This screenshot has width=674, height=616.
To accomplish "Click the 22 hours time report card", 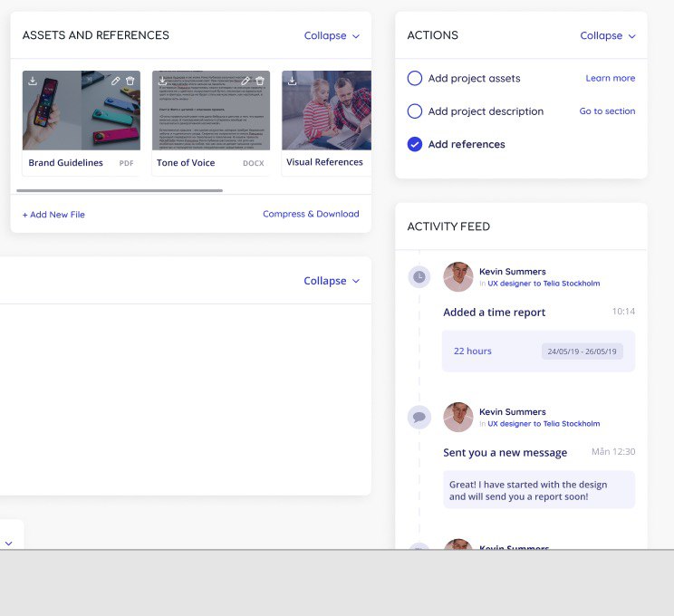I will [539, 351].
